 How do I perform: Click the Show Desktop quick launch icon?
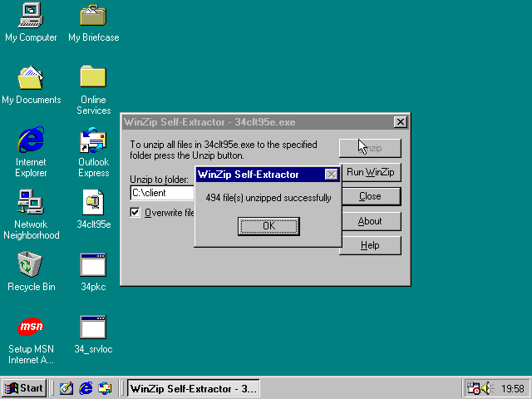point(66,388)
